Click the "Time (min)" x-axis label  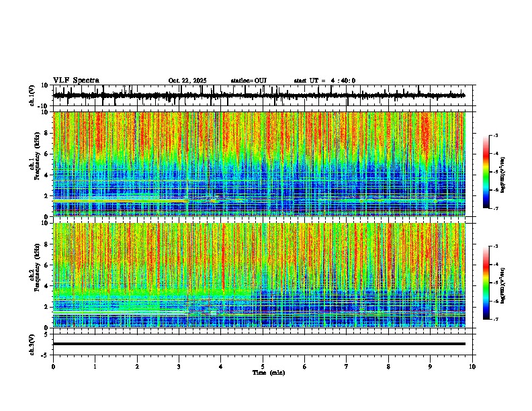(269, 373)
